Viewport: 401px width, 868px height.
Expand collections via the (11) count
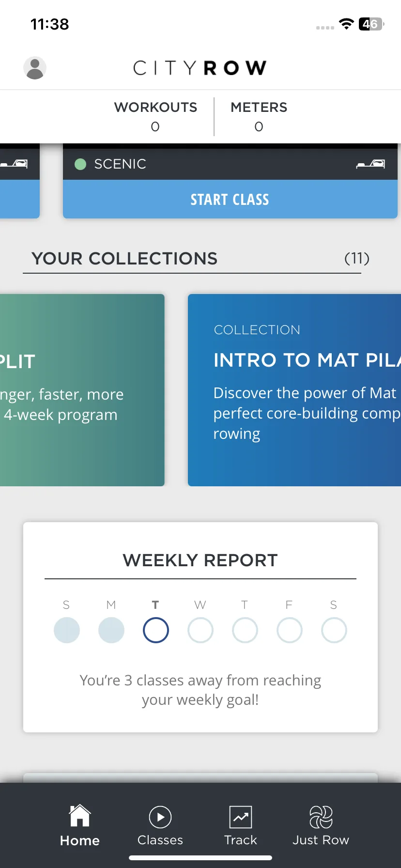click(x=357, y=258)
